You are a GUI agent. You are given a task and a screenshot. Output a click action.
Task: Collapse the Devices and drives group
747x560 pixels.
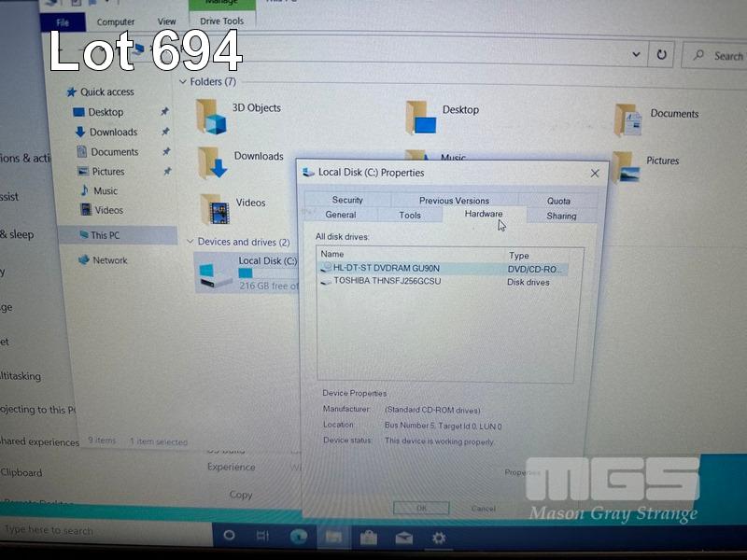click(190, 242)
